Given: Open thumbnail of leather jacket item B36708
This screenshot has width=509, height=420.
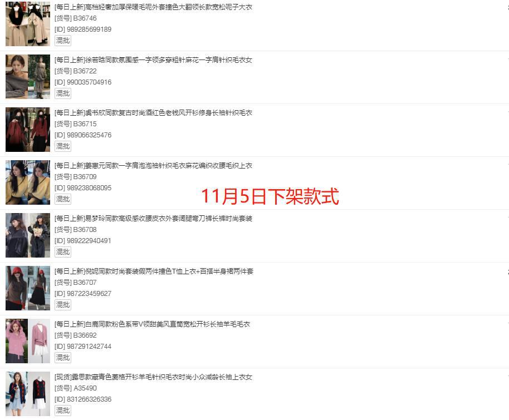Looking at the screenshot, I should pos(28,235).
